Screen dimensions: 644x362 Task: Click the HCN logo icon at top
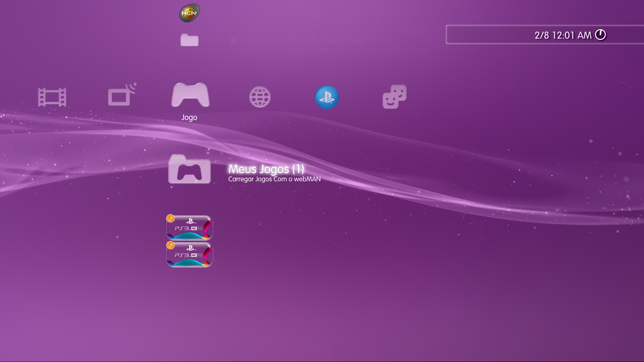tap(190, 12)
